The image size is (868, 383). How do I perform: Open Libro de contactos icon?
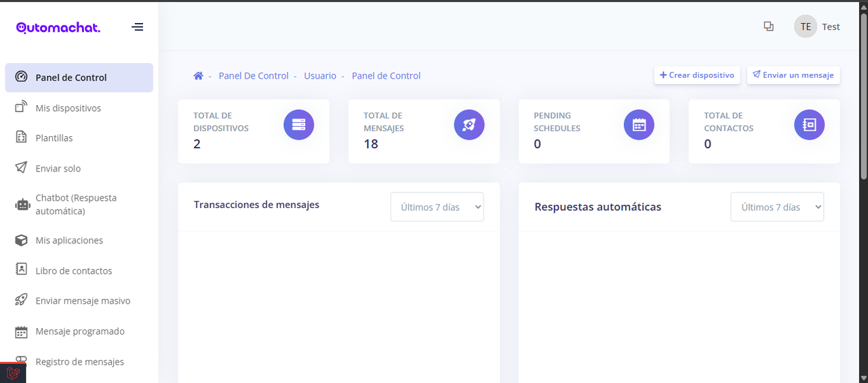tap(21, 270)
